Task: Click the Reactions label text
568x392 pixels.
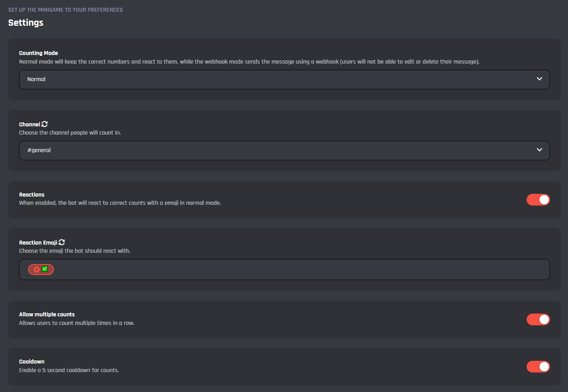Action: tap(32, 195)
